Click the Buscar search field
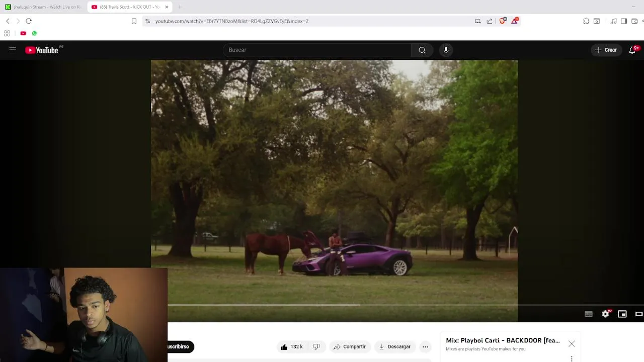Image resolution: width=644 pixels, height=362 pixels. click(317, 50)
